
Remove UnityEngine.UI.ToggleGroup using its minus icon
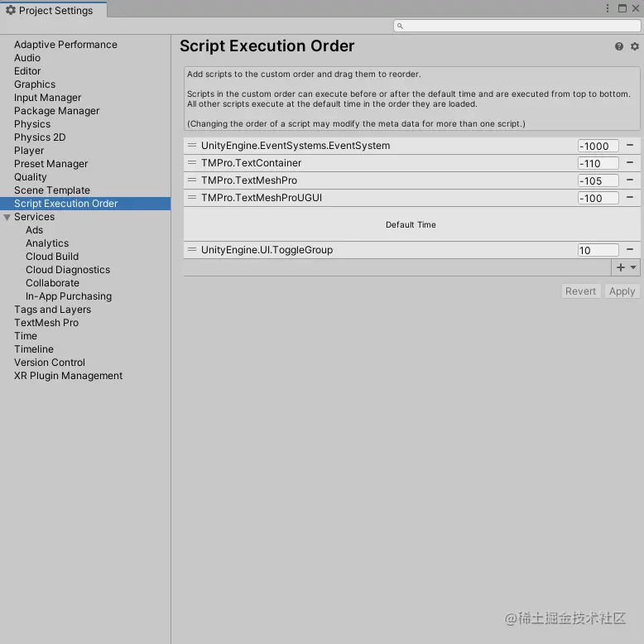tap(630, 249)
